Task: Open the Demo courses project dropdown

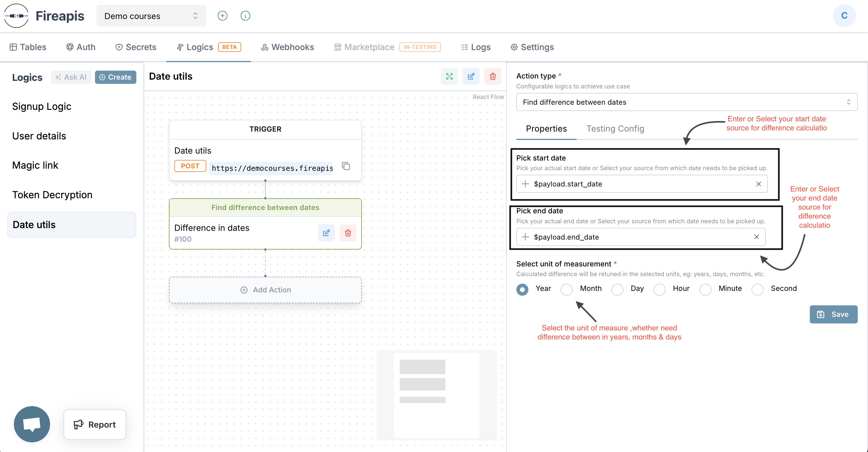Action: tap(151, 16)
